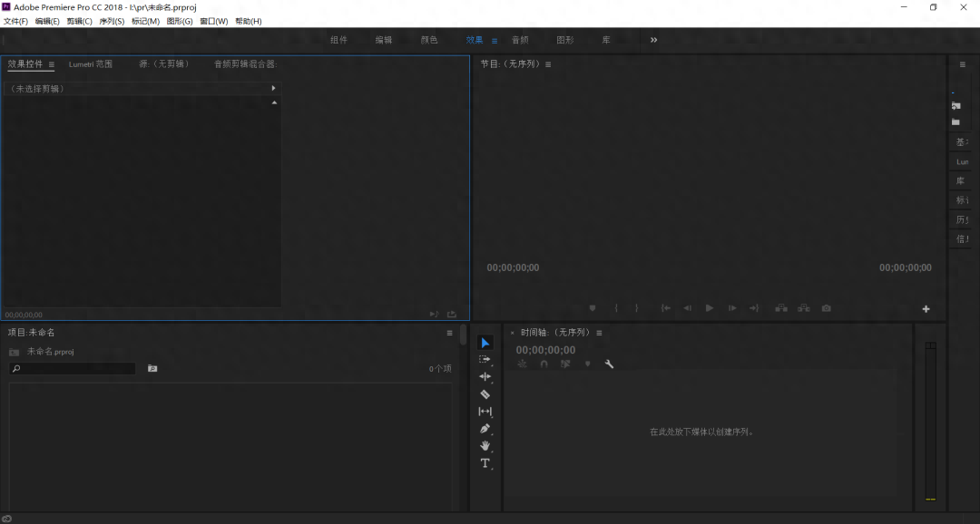Screen dimensions: 980x524
Task: Toggle Linked Selection in the timeline
Action: pos(565,364)
